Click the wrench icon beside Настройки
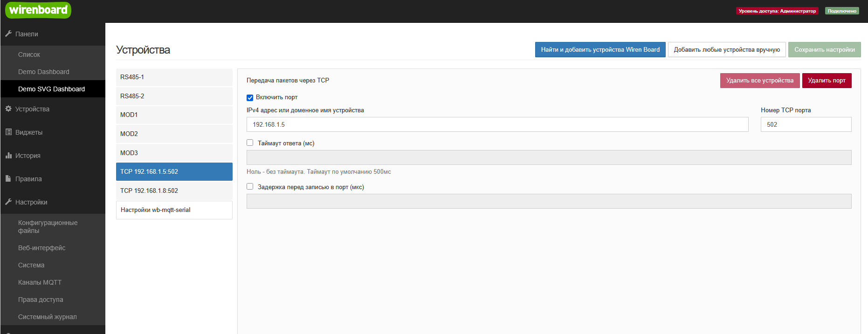868x334 pixels. click(x=8, y=202)
